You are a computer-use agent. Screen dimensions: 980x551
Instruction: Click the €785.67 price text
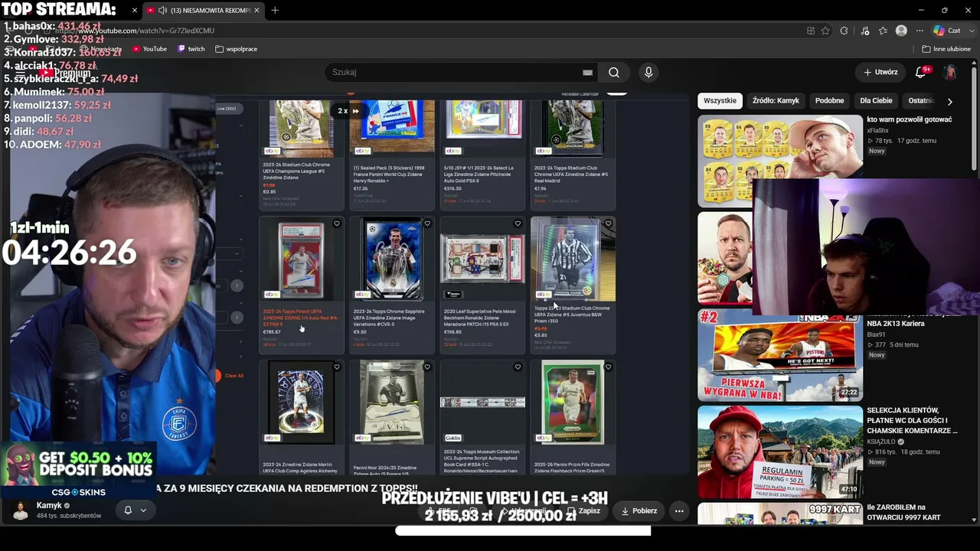point(272,332)
